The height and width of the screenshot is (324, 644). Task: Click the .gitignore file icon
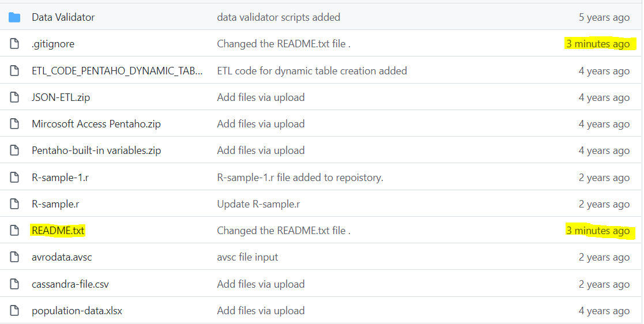pos(14,44)
